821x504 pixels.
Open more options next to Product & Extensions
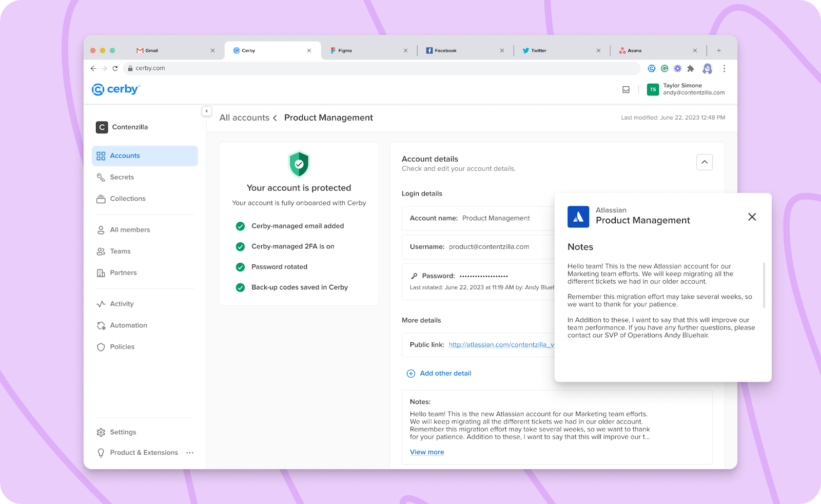190,453
